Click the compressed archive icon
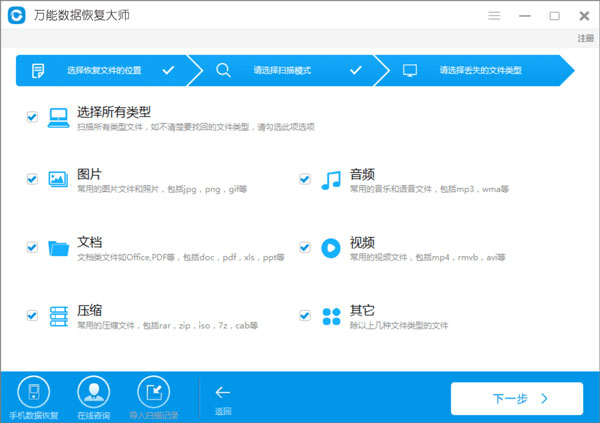The height and width of the screenshot is (423, 600). (x=58, y=315)
